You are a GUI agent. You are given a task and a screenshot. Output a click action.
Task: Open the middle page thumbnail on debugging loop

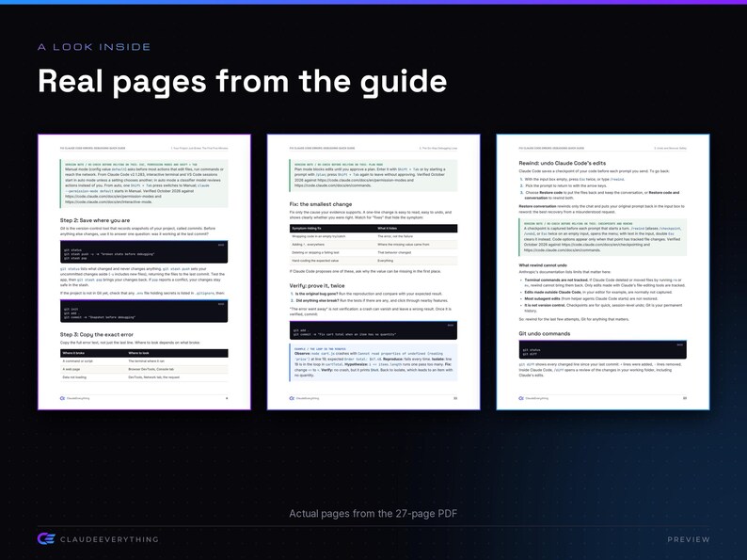click(x=373, y=272)
